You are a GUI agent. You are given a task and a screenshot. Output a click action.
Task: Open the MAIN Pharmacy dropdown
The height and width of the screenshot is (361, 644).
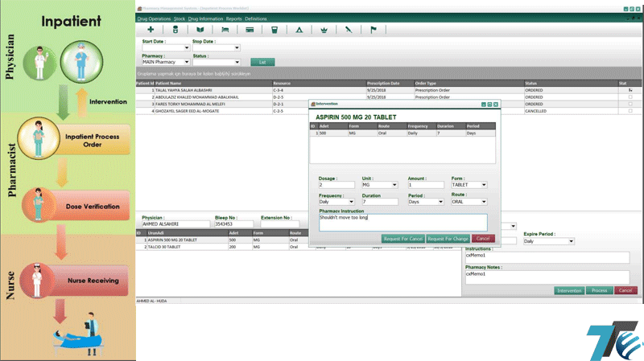pos(187,62)
